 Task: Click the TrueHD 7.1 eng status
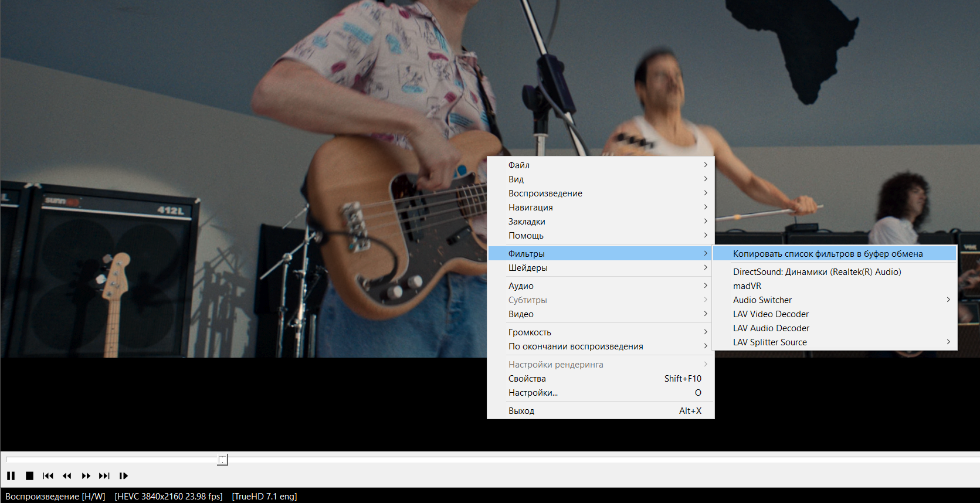[265, 497]
